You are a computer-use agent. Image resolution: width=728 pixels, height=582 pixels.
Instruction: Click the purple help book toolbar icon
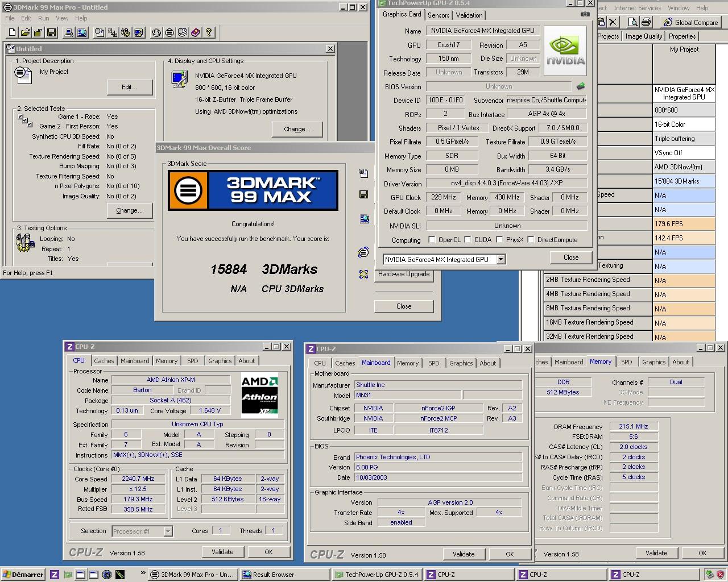[x=196, y=32]
